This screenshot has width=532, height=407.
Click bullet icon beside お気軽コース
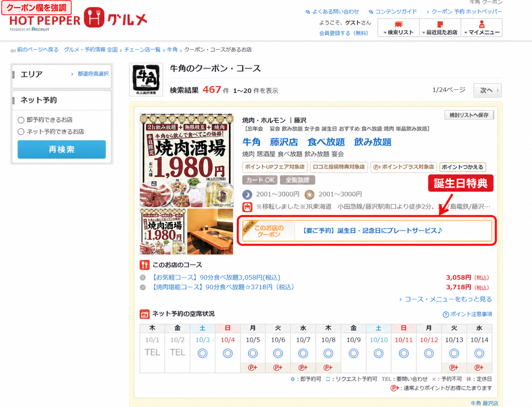pos(143,278)
